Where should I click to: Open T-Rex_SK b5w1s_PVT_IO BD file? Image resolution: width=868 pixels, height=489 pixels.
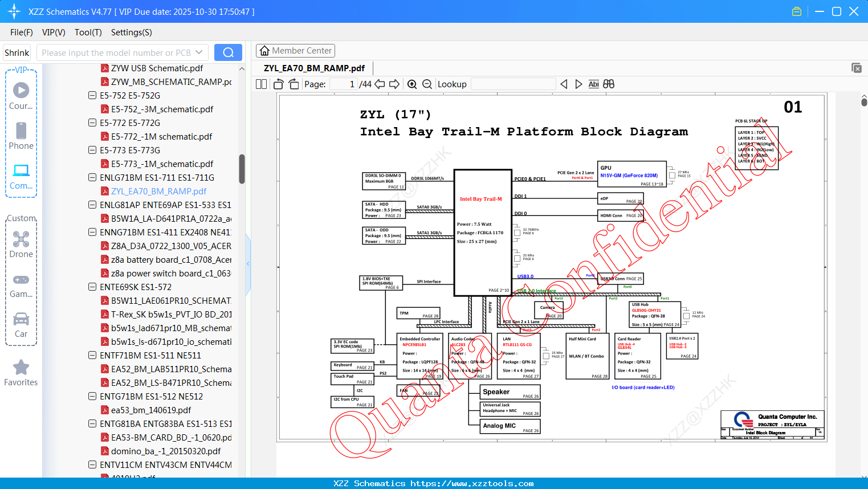(x=171, y=315)
